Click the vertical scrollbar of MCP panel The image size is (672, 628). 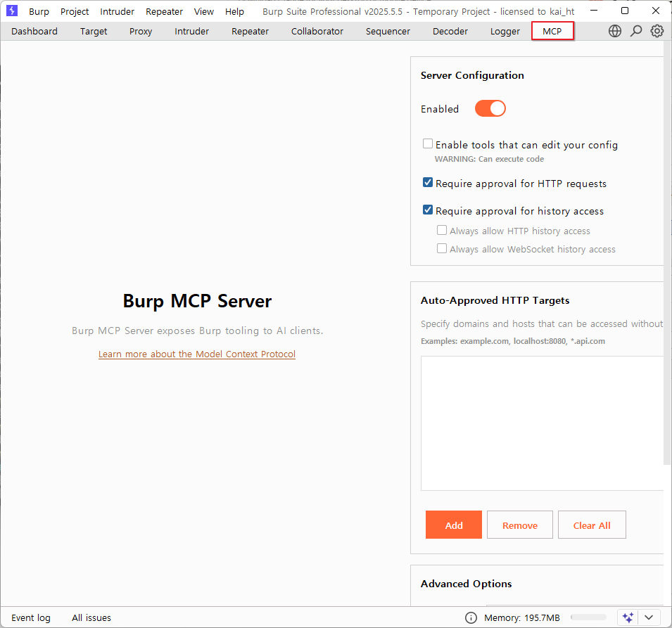tap(667, 254)
